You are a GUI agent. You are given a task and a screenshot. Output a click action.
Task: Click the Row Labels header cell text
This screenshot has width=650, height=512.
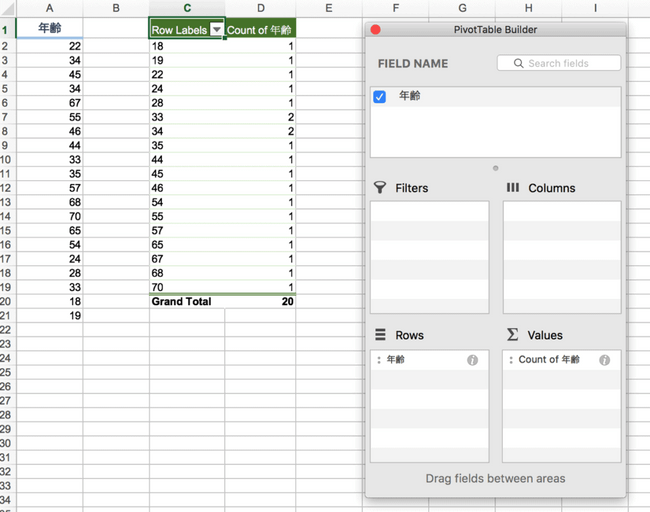tap(179, 30)
